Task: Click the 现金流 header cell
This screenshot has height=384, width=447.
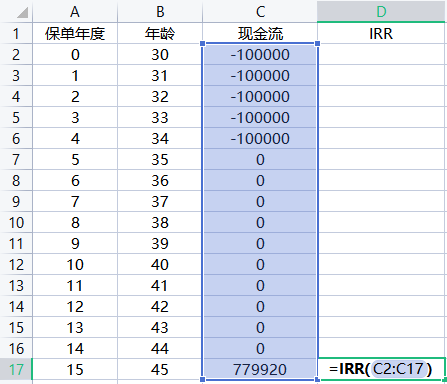Action: [260, 33]
